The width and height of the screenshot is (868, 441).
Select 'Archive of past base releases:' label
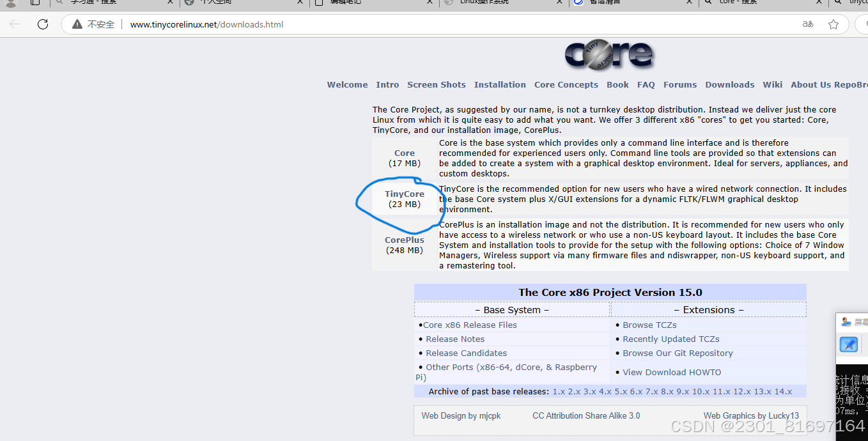[x=489, y=391]
